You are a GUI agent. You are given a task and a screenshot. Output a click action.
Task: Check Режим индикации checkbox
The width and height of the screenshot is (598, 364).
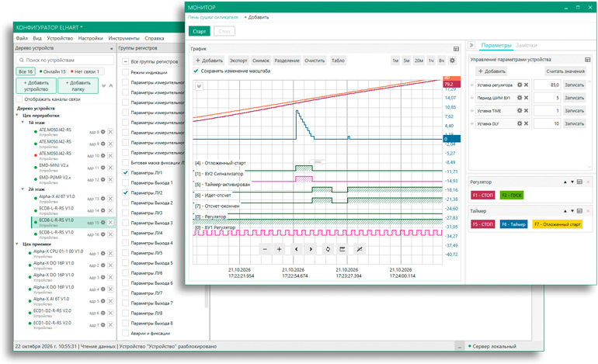(125, 72)
